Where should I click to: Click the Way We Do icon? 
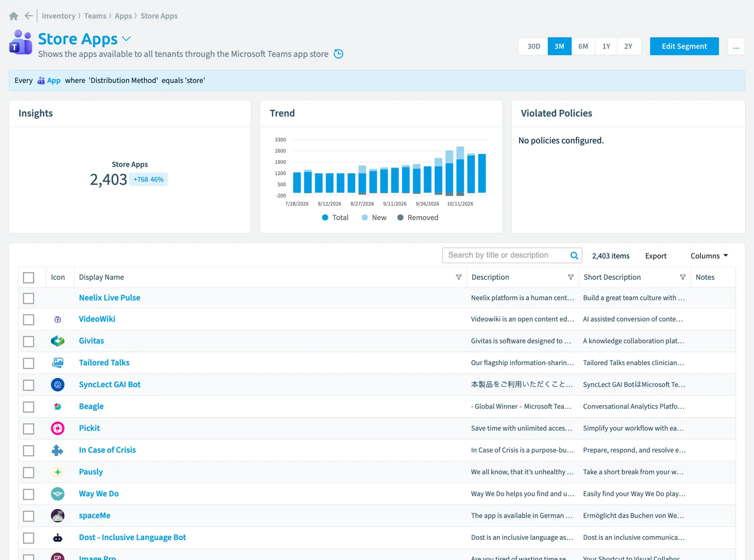pos(57,494)
